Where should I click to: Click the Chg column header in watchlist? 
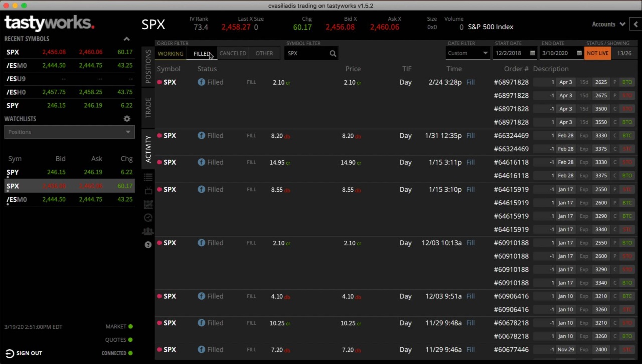click(x=126, y=159)
